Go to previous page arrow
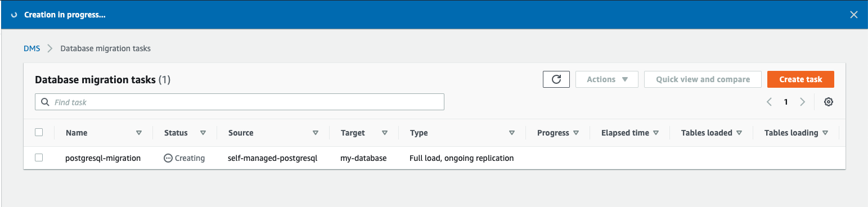This screenshot has width=868, height=207. [x=769, y=102]
